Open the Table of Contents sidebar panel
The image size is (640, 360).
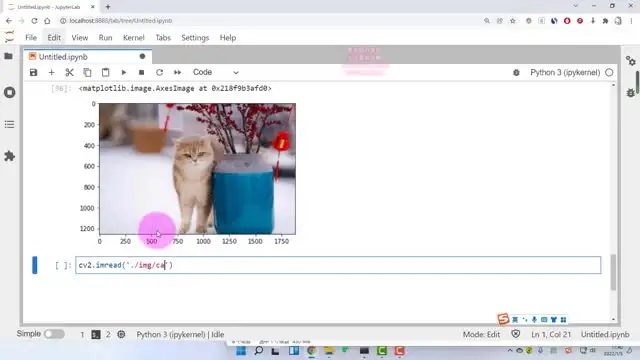click(x=9, y=124)
